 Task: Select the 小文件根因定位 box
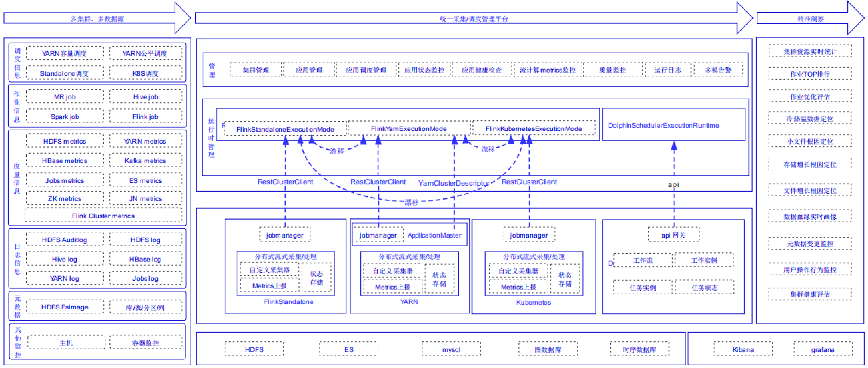(810, 141)
